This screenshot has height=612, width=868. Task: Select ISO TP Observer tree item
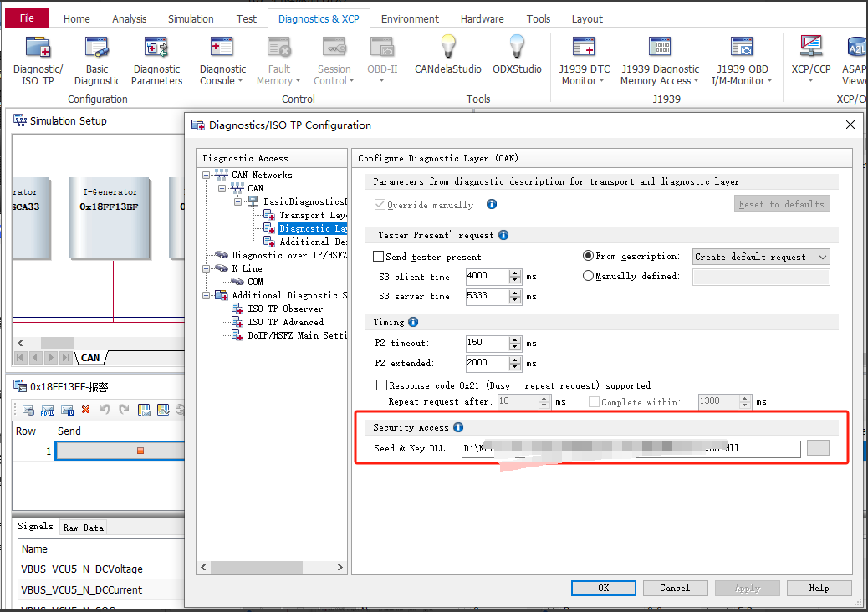[x=285, y=309]
